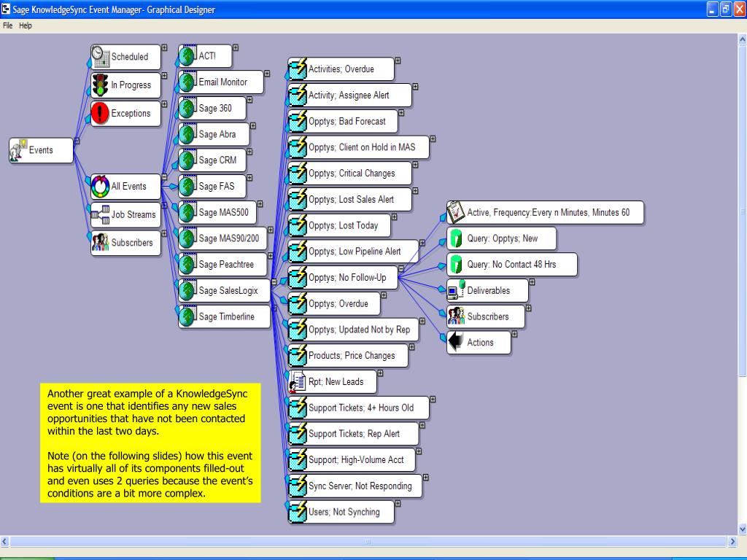Click the In Progress traffic light icon
The width and height of the screenshot is (747, 560).
click(100, 85)
